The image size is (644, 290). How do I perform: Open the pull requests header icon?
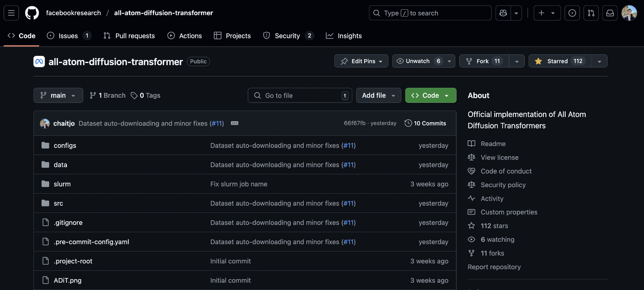tap(591, 13)
